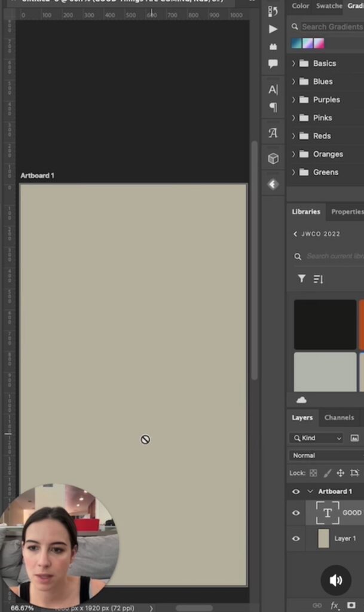Expand the Blues gradient folder
This screenshot has width=364, height=612.
coord(294,81)
